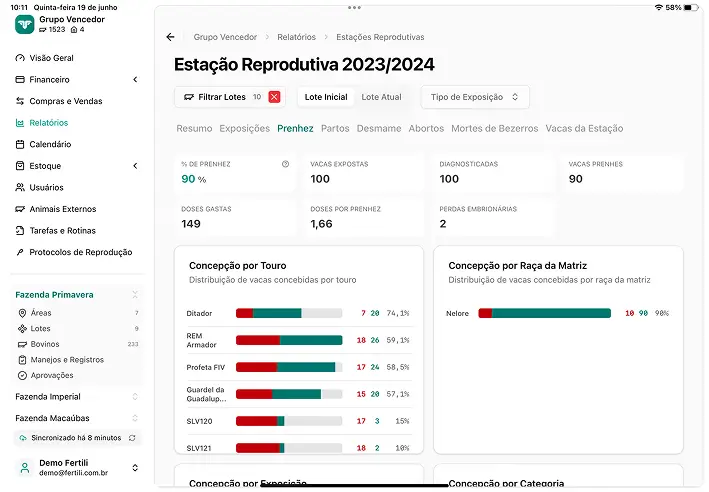Click the Vacas Prenhes 90 card

pos(623,173)
